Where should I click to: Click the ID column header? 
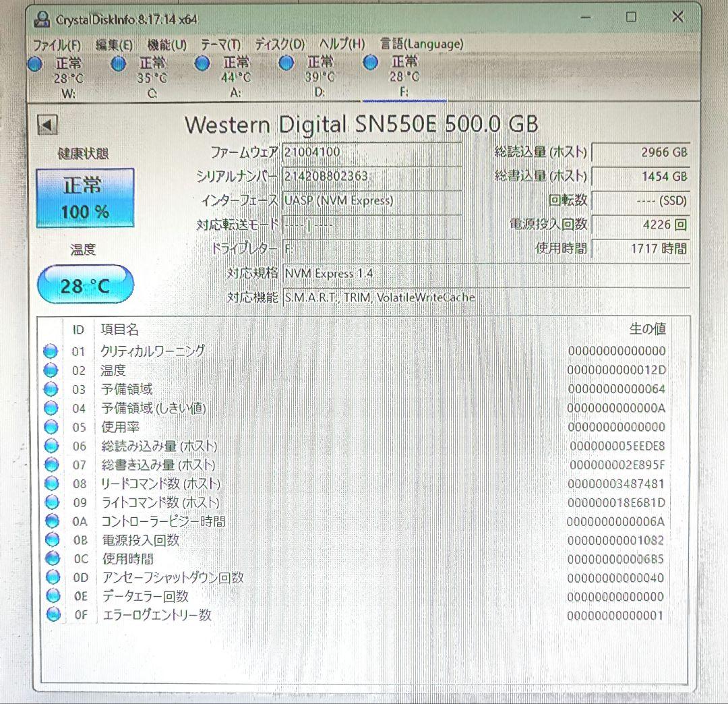tap(78, 330)
